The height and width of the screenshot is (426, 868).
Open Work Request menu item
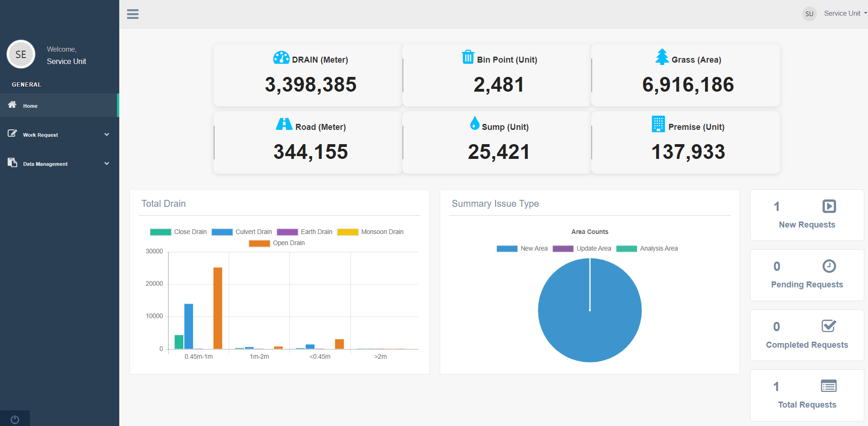click(x=41, y=135)
